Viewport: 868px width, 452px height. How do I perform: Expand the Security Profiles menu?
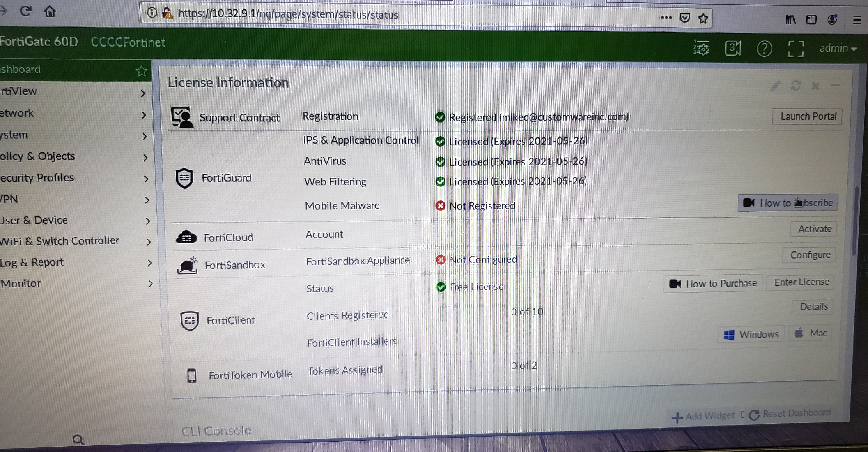click(37, 178)
